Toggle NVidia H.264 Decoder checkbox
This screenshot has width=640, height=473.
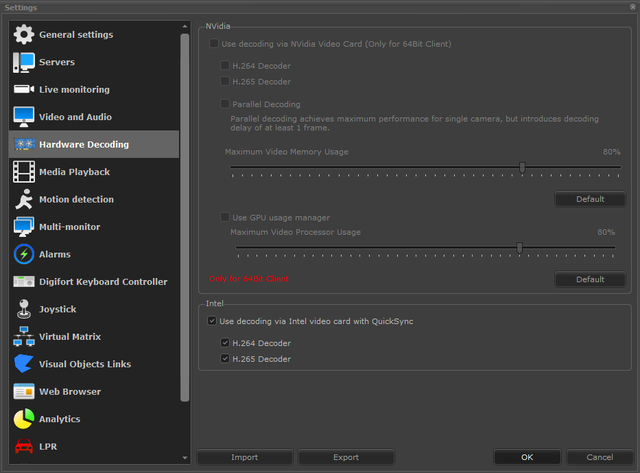(225, 65)
